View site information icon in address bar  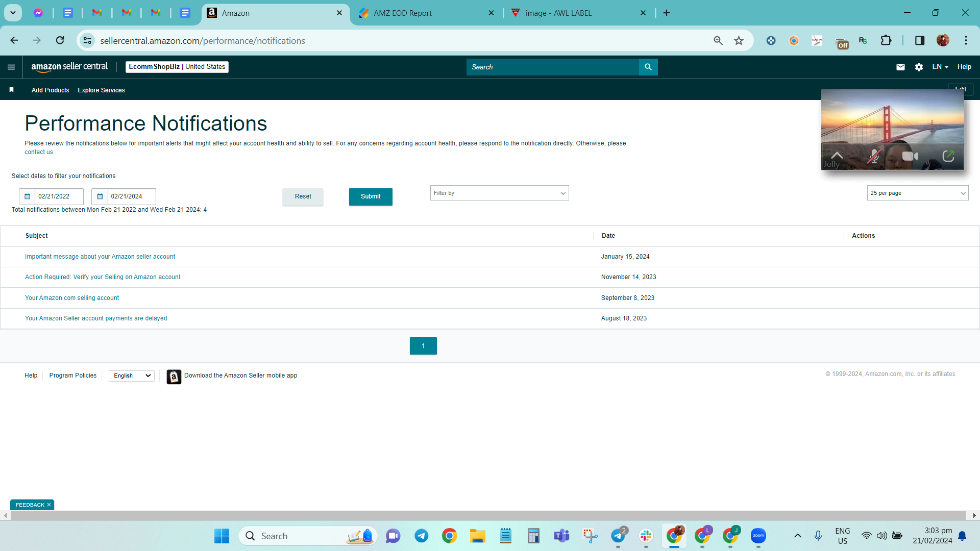pos(88,40)
